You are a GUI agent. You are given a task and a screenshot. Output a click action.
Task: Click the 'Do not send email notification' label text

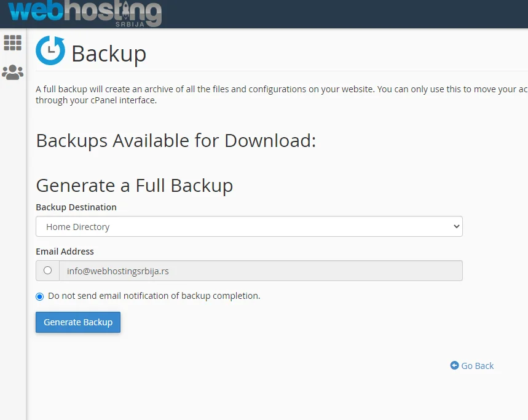pyautogui.click(x=154, y=296)
